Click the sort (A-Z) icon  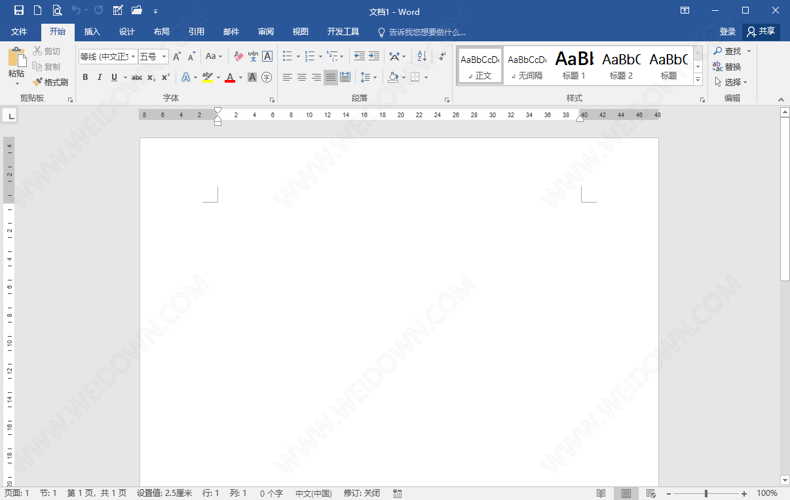pyautogui.click(x=421, y=57)
